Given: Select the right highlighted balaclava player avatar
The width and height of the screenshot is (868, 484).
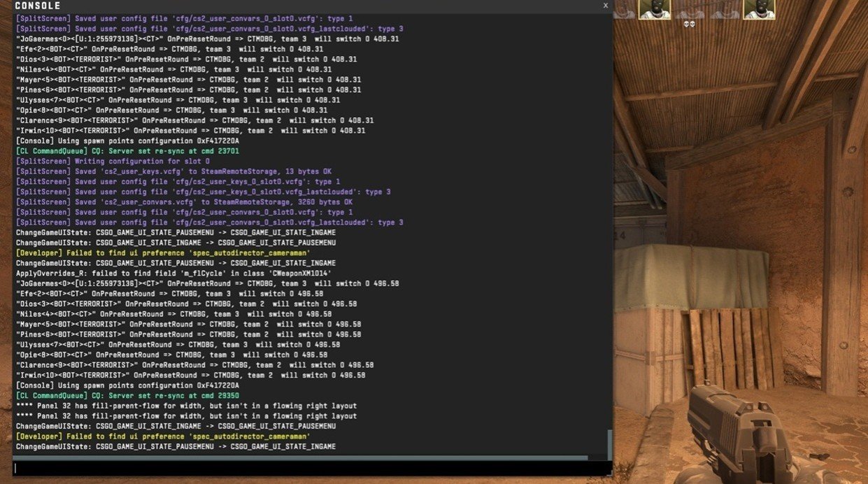Looking at the screenshot, I should point(759,9).
